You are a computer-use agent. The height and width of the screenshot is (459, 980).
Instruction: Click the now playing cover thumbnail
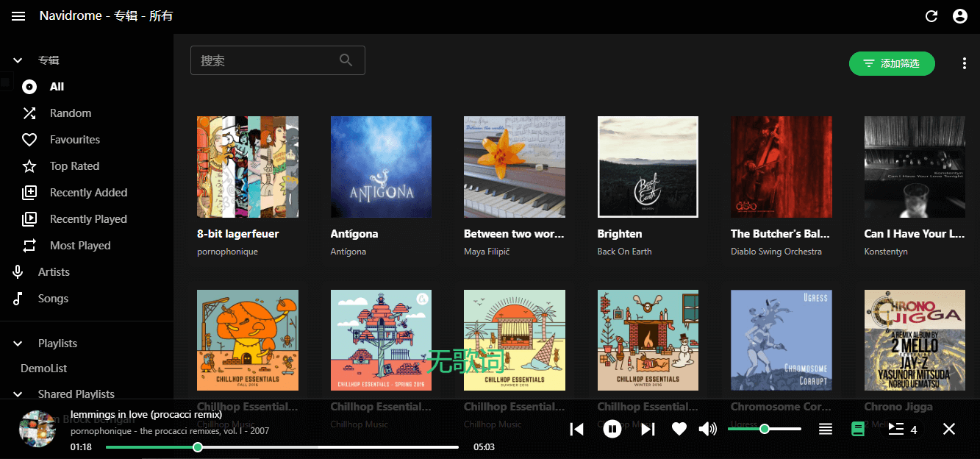pos(37,429)
